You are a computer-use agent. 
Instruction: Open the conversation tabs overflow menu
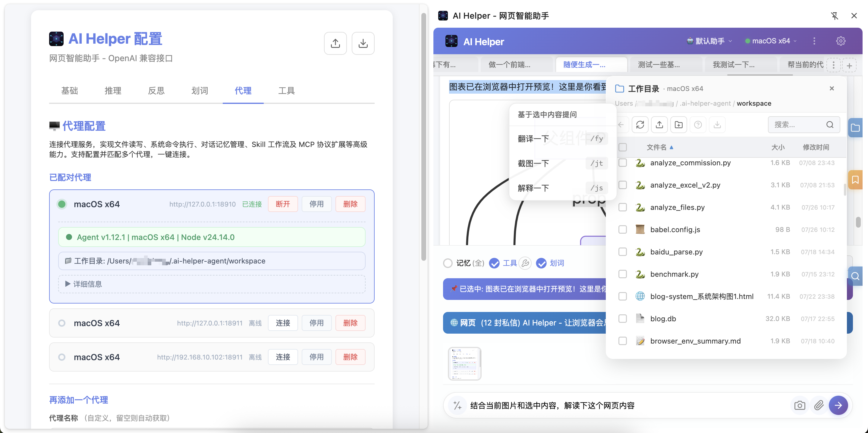834,65
